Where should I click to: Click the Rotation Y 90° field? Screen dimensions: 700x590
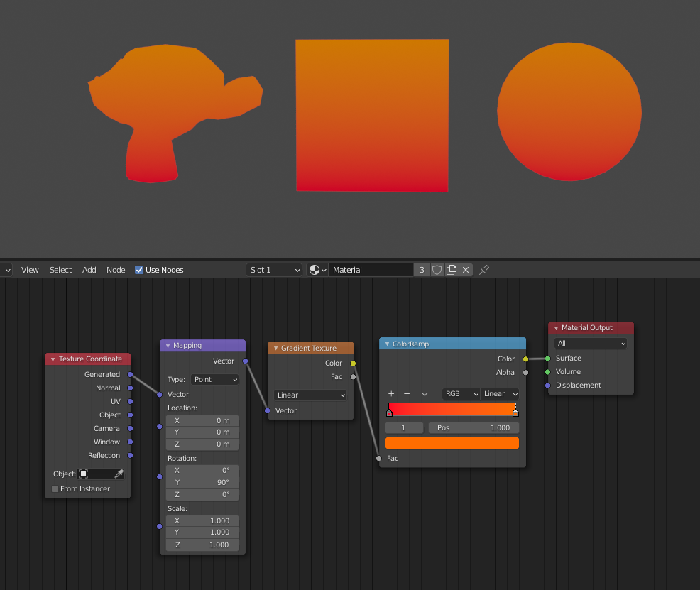pyautogui.click(x=202, y=482)
